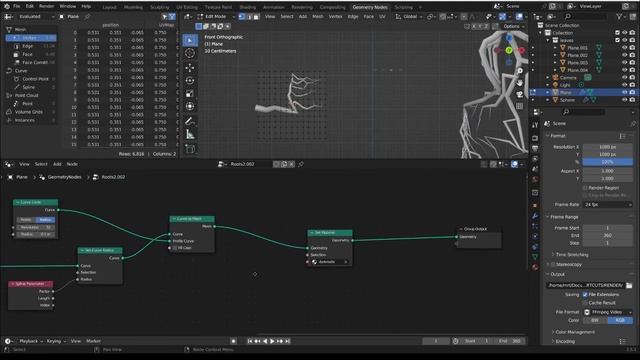Hide Plane.001 with its eye icon
This screenshot has height=360, width=640.
tap(624, 48)
